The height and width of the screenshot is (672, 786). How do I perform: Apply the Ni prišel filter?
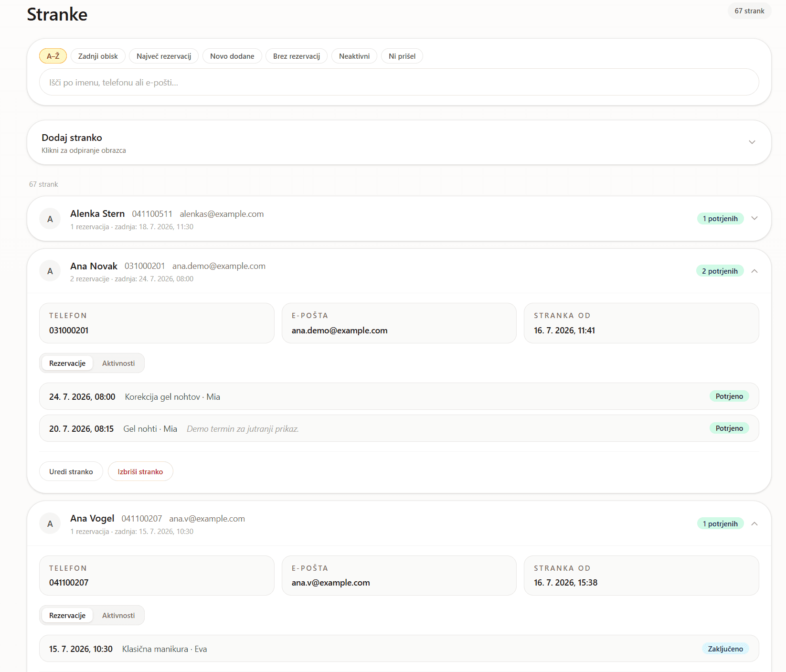click(x=402, y=56)
